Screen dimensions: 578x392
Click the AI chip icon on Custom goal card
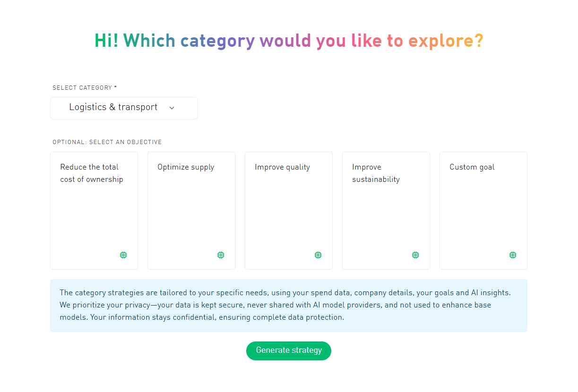[x=513, y=255]
